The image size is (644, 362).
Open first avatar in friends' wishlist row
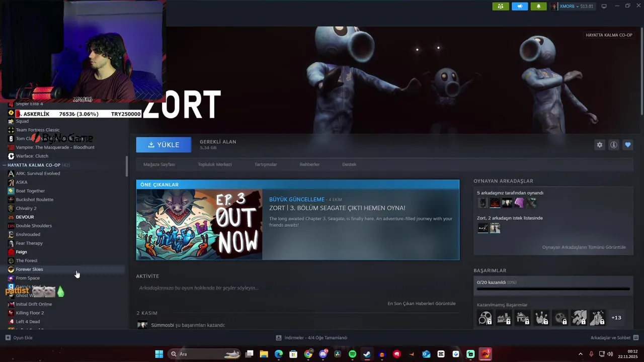[482, 228]
